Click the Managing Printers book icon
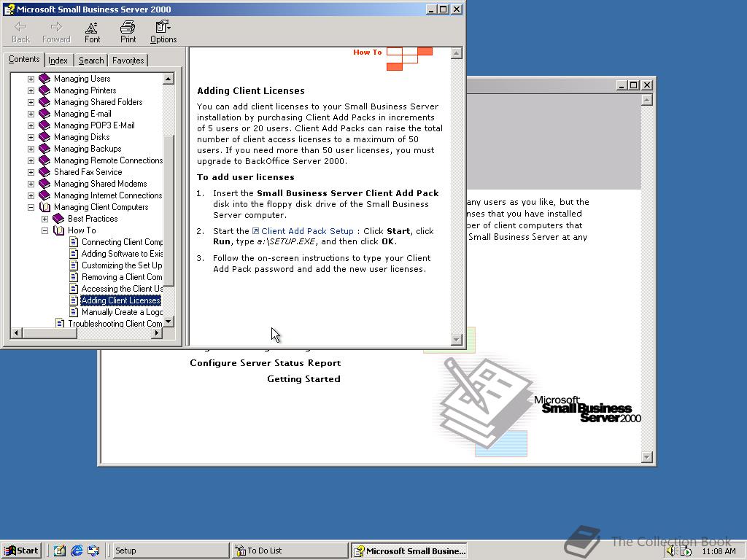 coord(44,90)
